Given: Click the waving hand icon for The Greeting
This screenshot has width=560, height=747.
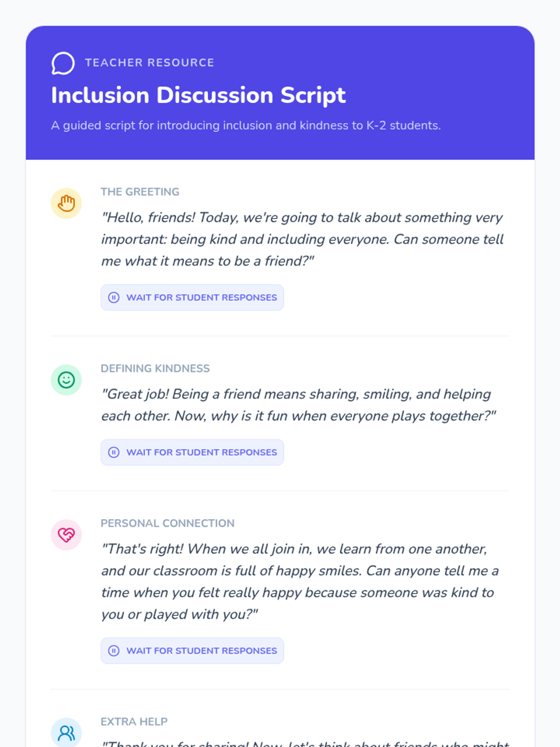Looking at the screenshot, I should 66,204.
